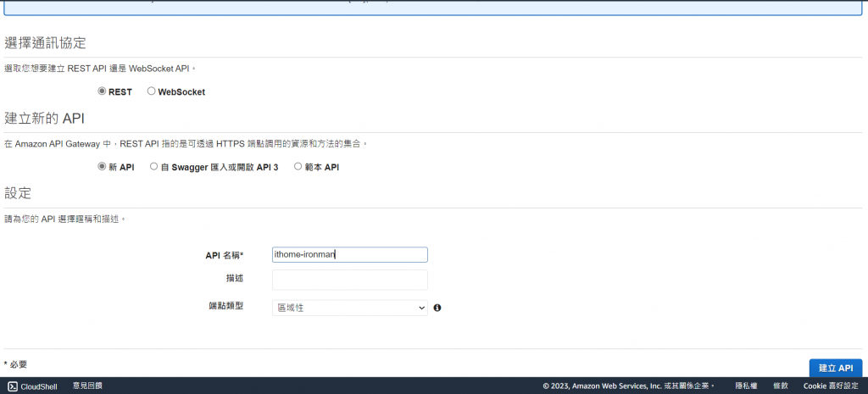Screen dimensions: 868x394
Task: Click the 選擇通訊協定 section heading
Action: 46,43
